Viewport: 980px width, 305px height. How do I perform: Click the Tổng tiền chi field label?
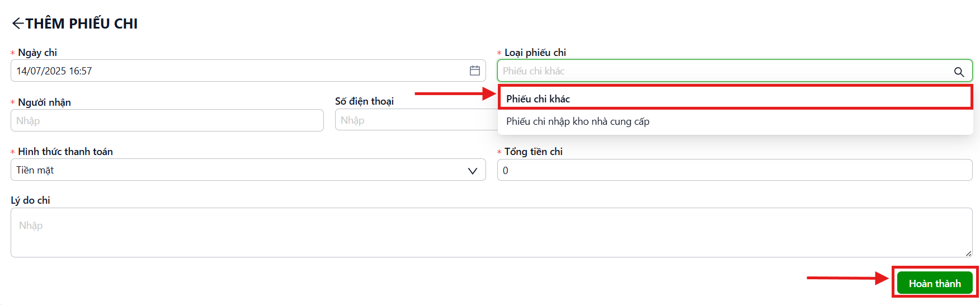click(533, 152)
